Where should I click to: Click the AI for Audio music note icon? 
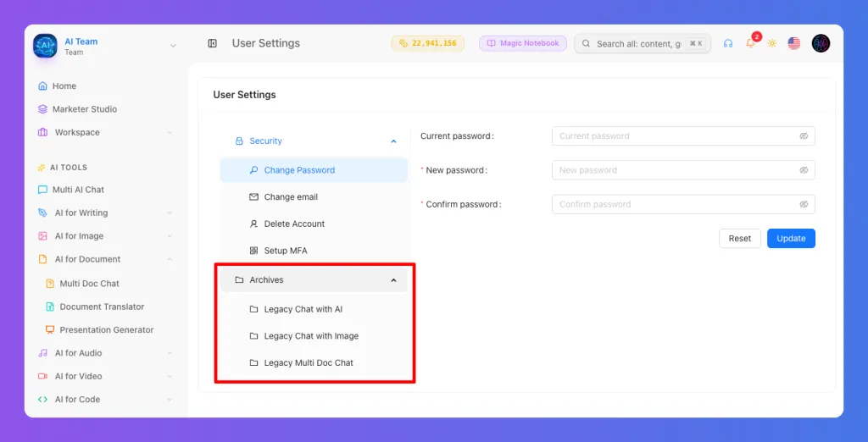point(42,353)
